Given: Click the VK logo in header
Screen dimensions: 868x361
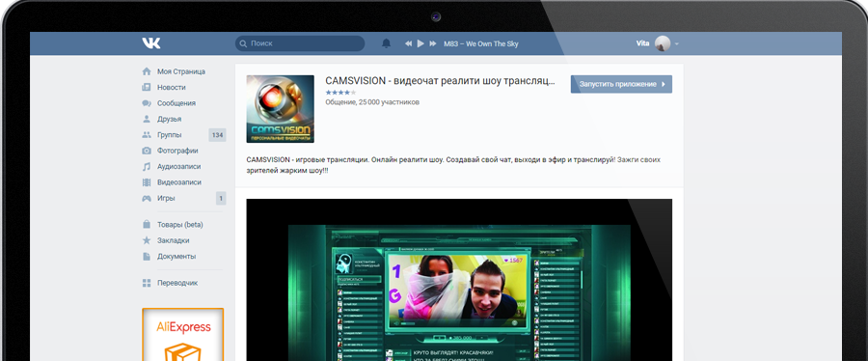Looking at the screenshot, I should pos(151,43).
